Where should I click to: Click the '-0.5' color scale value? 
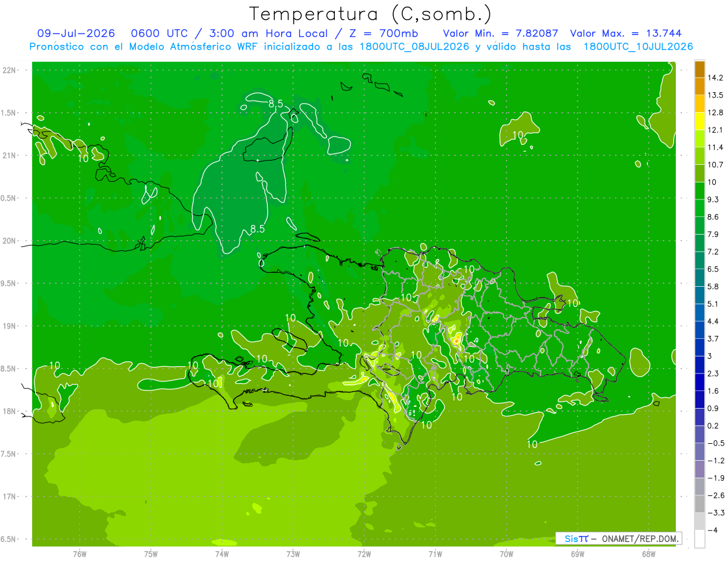pos(716,444)
